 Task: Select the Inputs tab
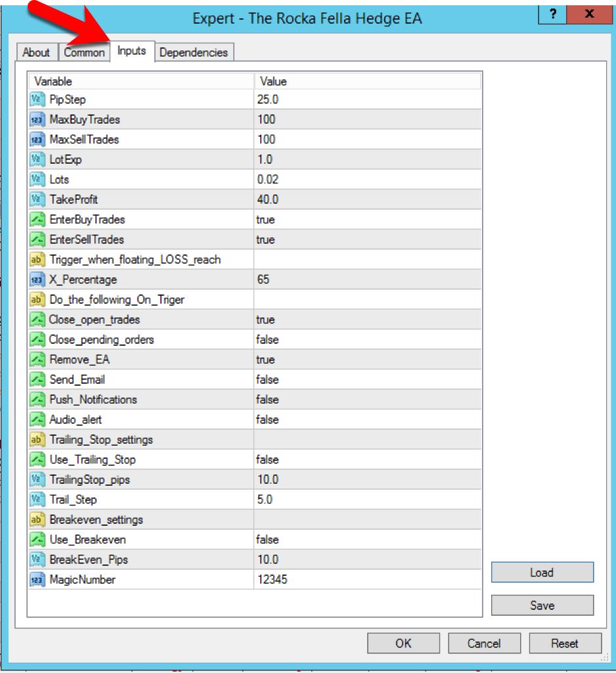132,51
